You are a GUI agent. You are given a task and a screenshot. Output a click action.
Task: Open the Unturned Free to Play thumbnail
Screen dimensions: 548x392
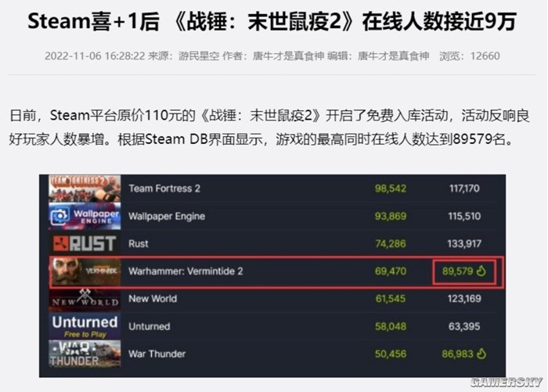[x=85, y=326]
